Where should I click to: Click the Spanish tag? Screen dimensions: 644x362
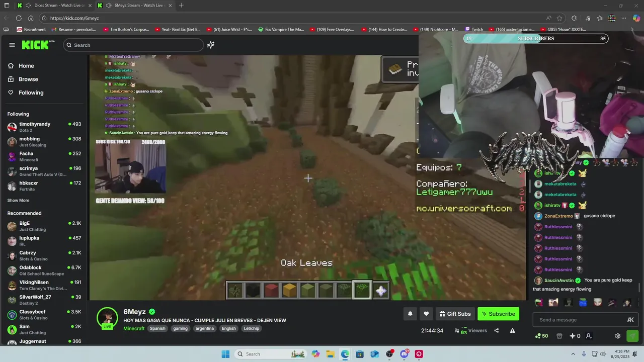(x=157, y=328)
